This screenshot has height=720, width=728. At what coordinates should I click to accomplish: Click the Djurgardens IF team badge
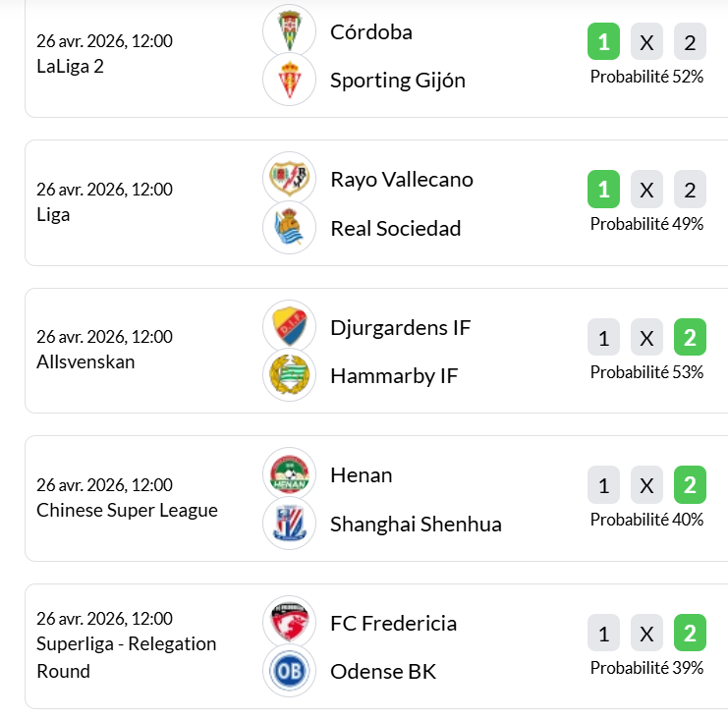click(x=289, y=326)
